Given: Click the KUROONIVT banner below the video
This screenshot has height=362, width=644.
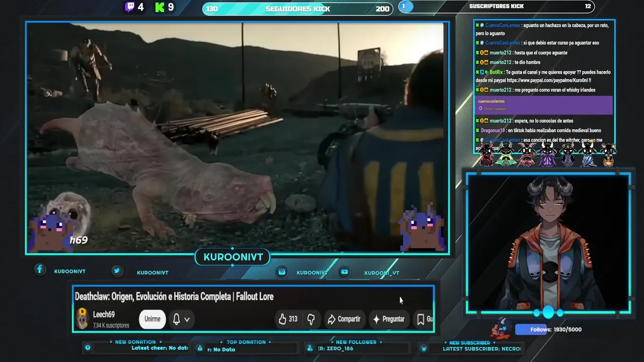Looking at the screenshot, I should [x=233, y=257].
